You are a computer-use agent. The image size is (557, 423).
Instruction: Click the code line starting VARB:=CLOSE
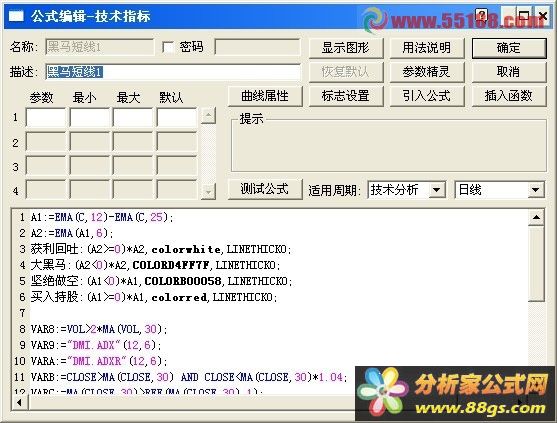[x=189, y=377]
